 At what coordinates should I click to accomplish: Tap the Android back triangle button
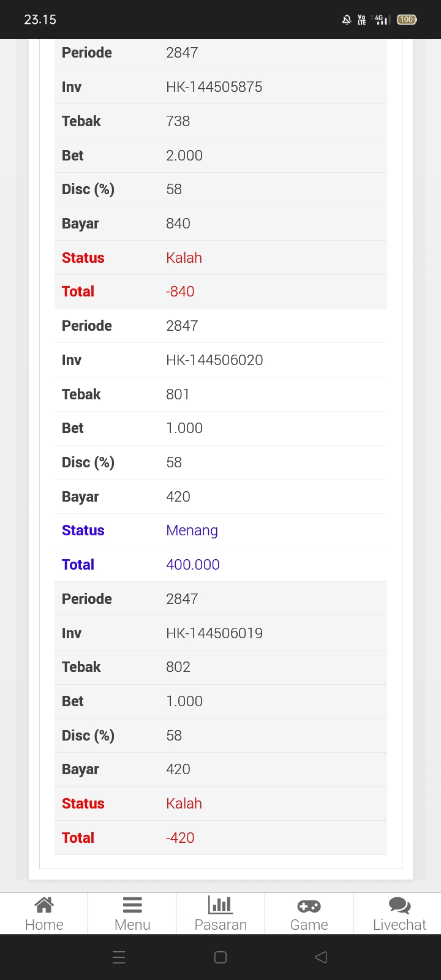pos(321,957)
